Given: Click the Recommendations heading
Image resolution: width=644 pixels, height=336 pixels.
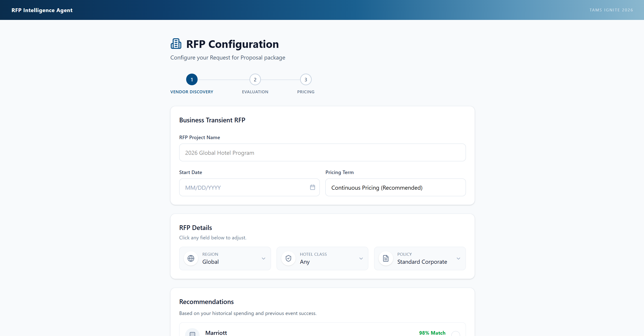Looking at the screenshot, I should (206, 302).
